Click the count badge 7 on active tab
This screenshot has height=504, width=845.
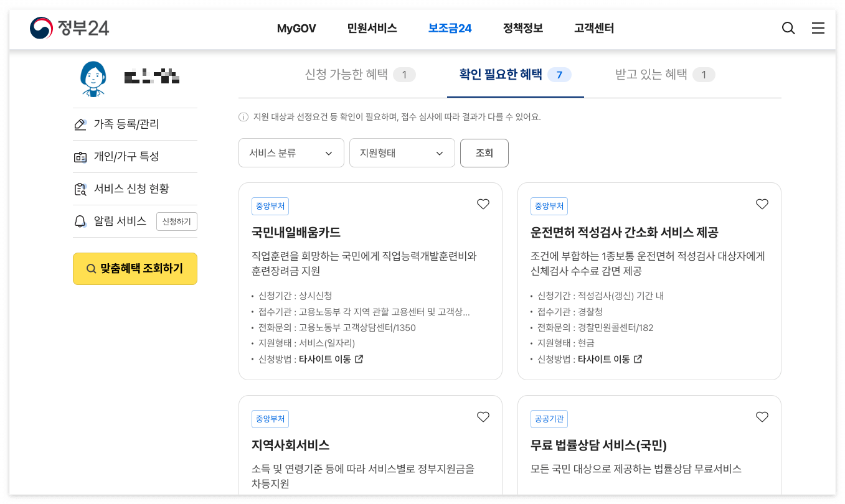[x=559, y=75]
